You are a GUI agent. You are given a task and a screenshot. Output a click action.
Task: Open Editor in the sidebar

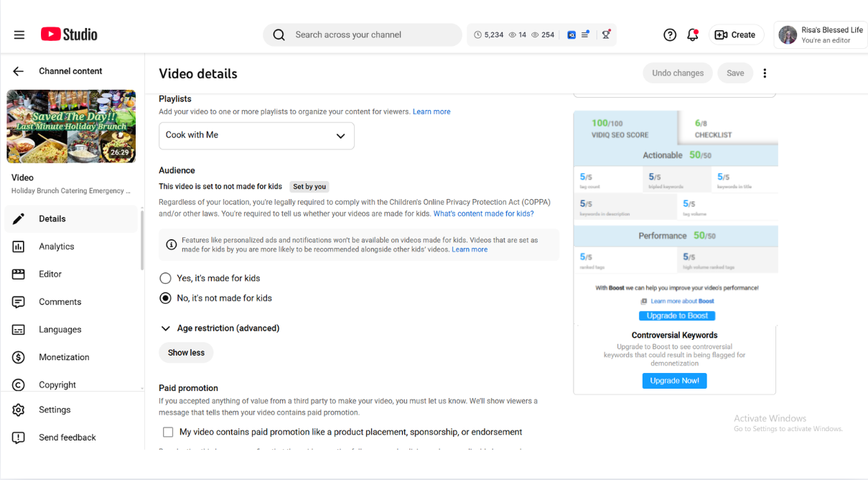coord(71,274)
